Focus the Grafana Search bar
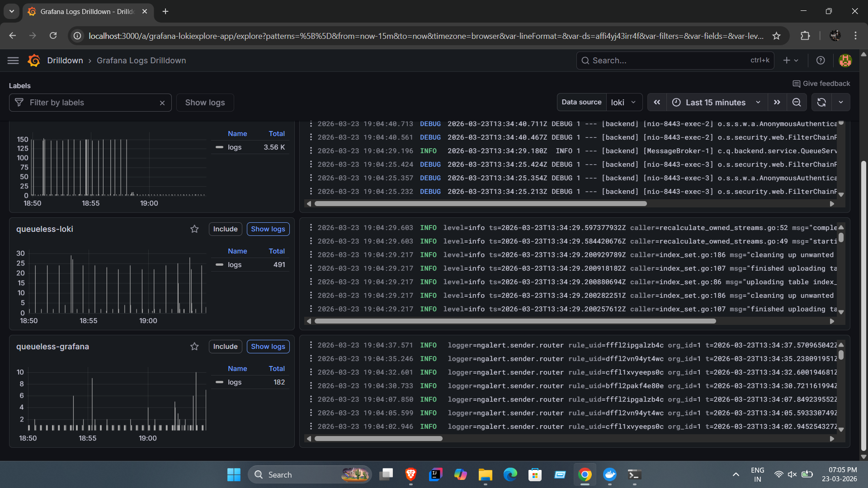Viewport: 868px width, 488px height. (x=675, y=61)
